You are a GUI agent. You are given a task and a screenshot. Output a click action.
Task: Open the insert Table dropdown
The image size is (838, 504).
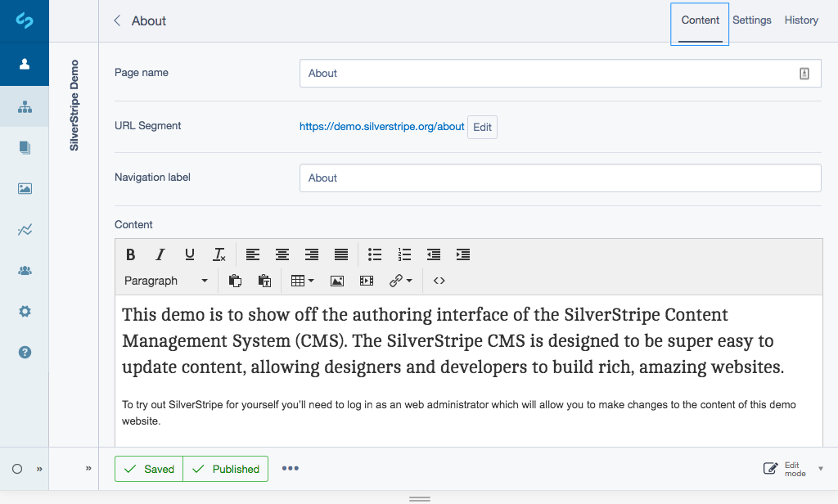click(x=302, y=281)
